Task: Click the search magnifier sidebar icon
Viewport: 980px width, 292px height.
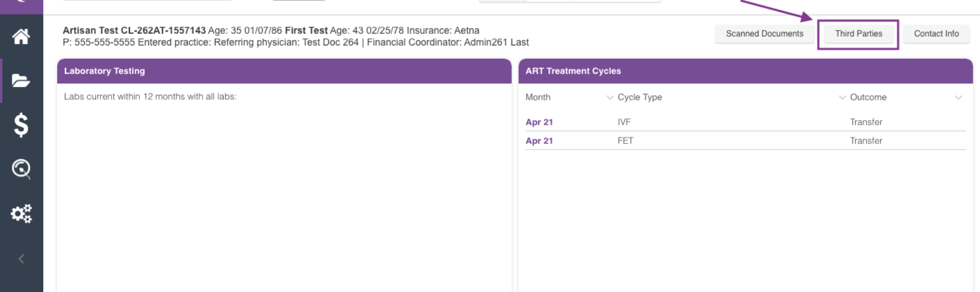Action: point(21,169)
